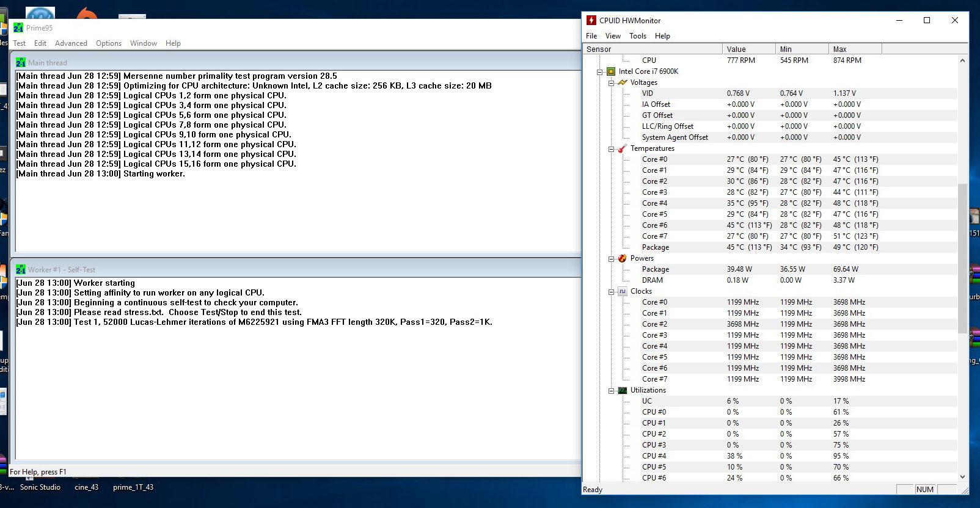Click the For Help press F1 status text
The width and height of the screenshot is (980, 508).
38,472
